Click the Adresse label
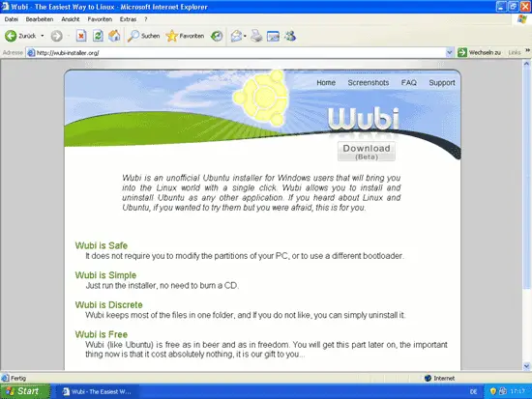532x399 pixels. coord(13,52)
